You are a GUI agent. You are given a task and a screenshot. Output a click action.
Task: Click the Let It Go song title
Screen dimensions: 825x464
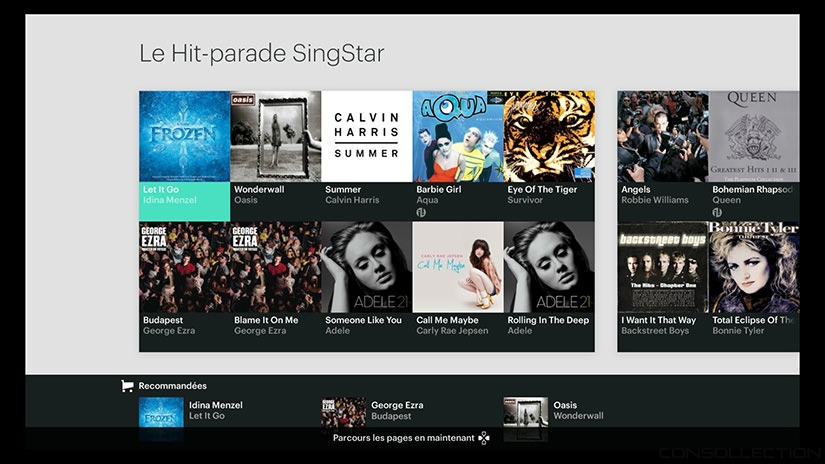point(161,189)
